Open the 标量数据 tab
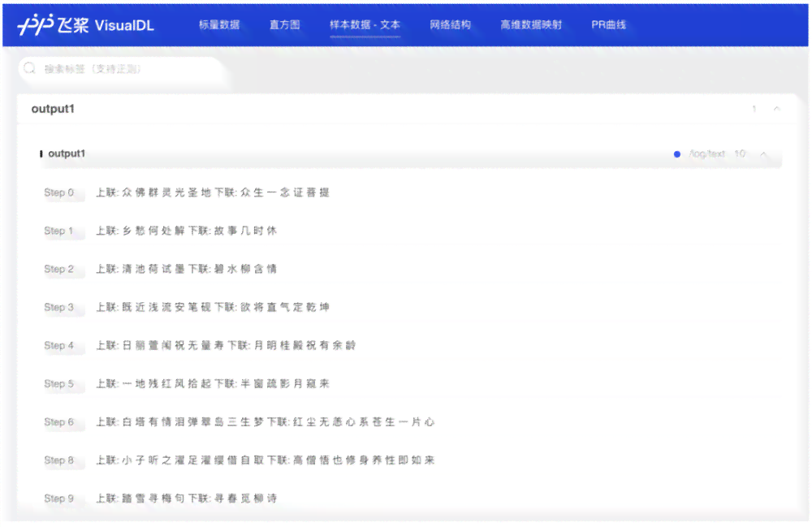812x527 pixels. pyautogui.click(x=219, y=25)
